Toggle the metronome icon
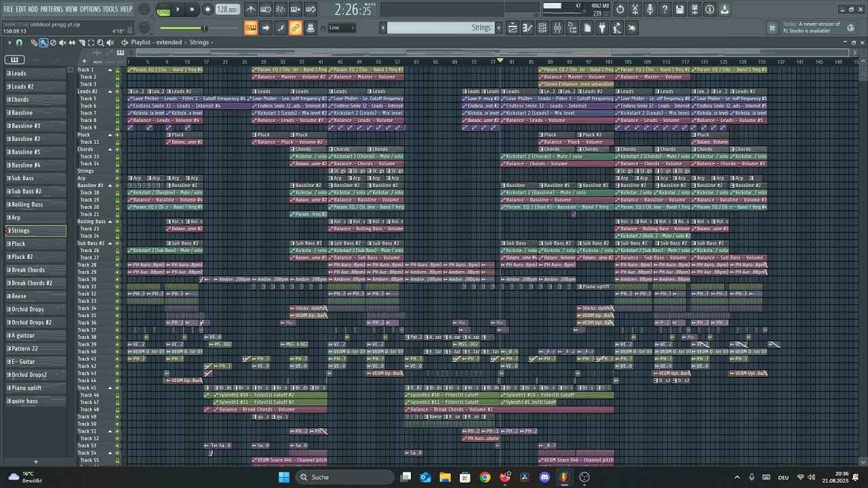This screenshot has height=488, width=868. click(251, 9)
